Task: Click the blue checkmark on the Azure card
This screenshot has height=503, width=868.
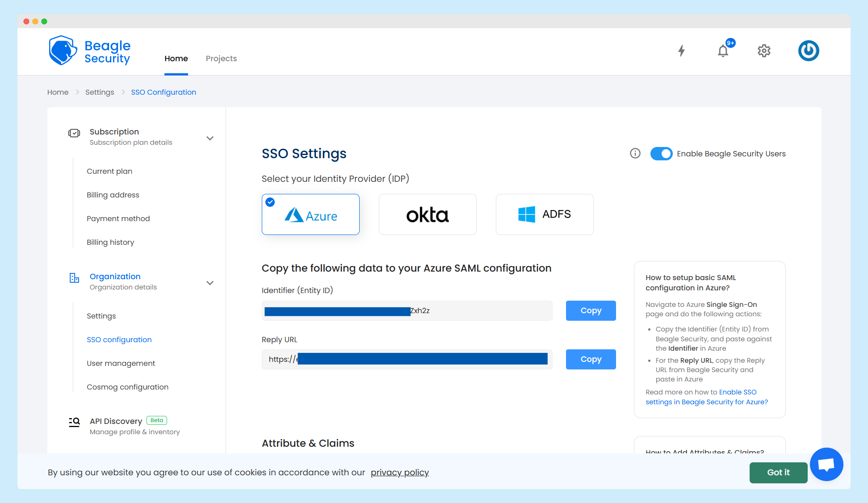Action: 270,202
